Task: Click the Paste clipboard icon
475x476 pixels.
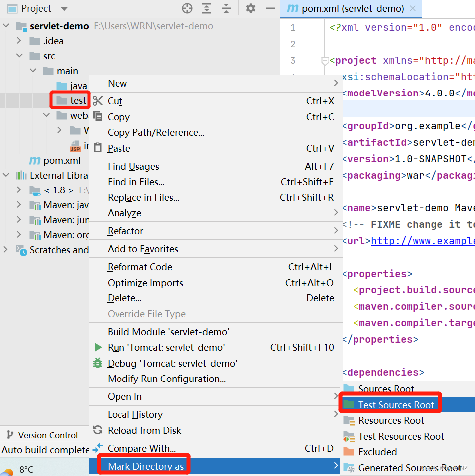Action: click(x=98, y=148)
